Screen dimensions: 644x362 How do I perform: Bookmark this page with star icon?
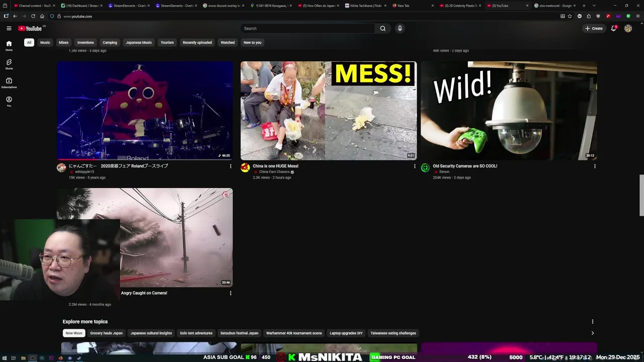(570, 16)
